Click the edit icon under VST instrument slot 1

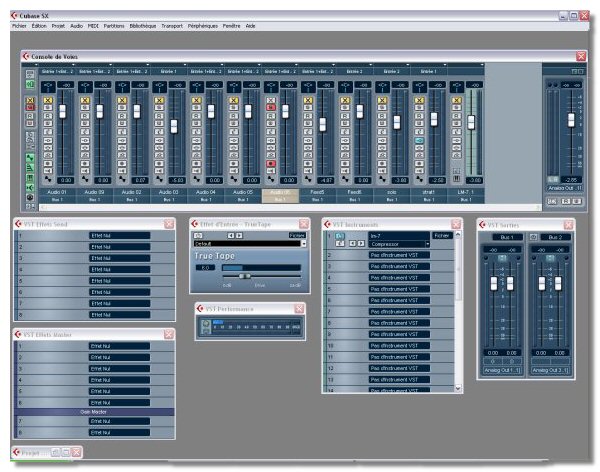pos(339,243)
